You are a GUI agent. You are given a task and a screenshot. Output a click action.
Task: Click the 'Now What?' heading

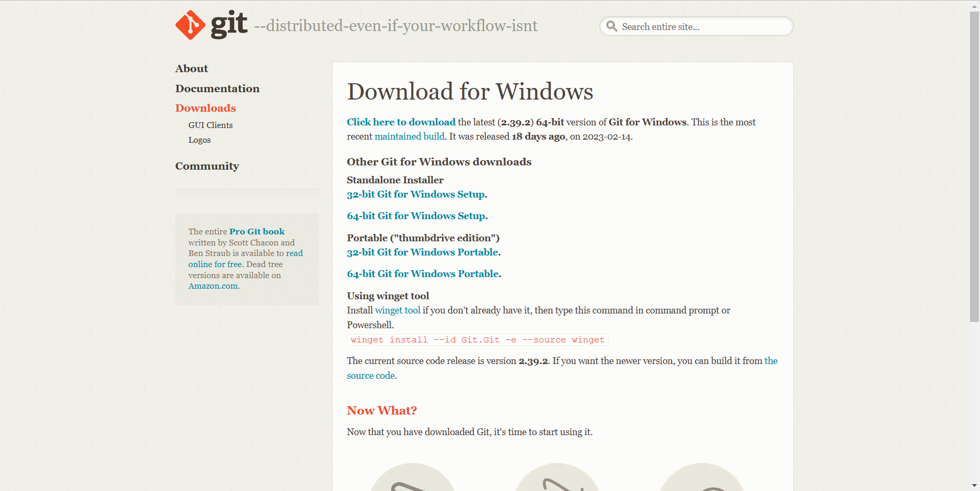[x=382, y=410]
